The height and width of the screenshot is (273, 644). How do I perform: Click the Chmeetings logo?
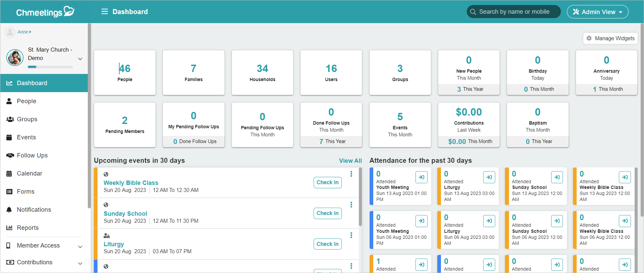click(45, 12)
